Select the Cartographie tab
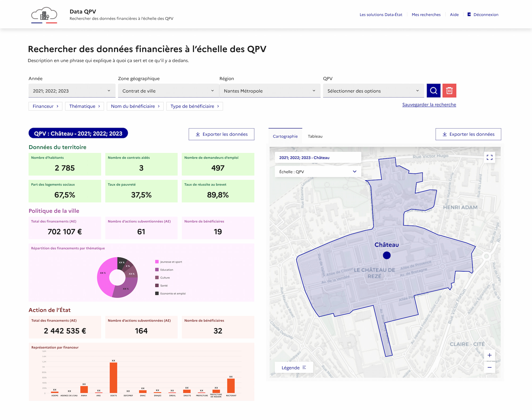The width and height of the screenshot is (532, 420). [x=285, y=136]
